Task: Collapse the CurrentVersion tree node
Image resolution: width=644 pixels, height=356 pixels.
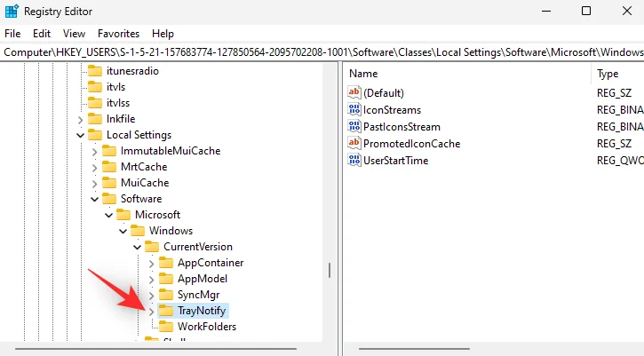Action: click(138, 247)
